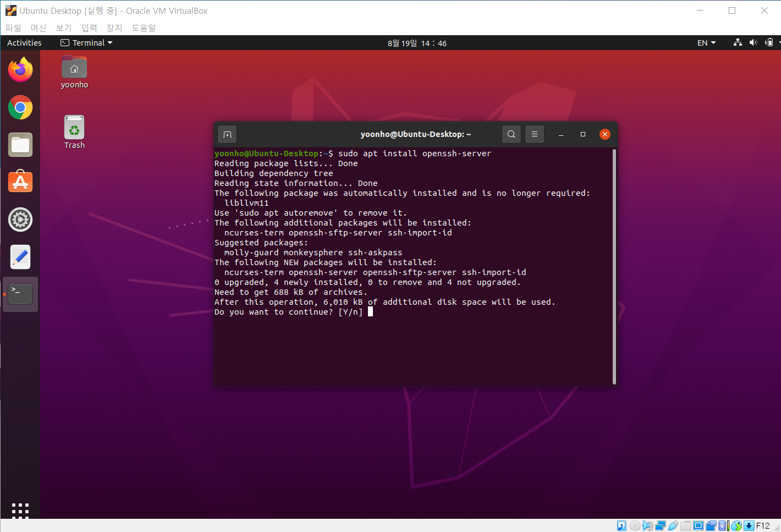The width and height of the screenshot is (781, 532).
Task: Open the Files manager in the dock
Action: [x=20, y=145]
